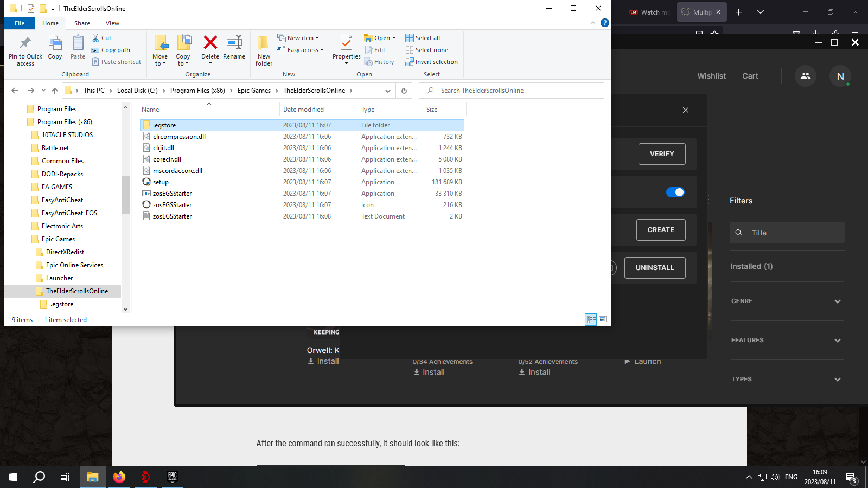Click navigation pane scroll down arrow
The width and height of the screenshot is (868, 488).
pyautogui.click(x=125, y=309)
